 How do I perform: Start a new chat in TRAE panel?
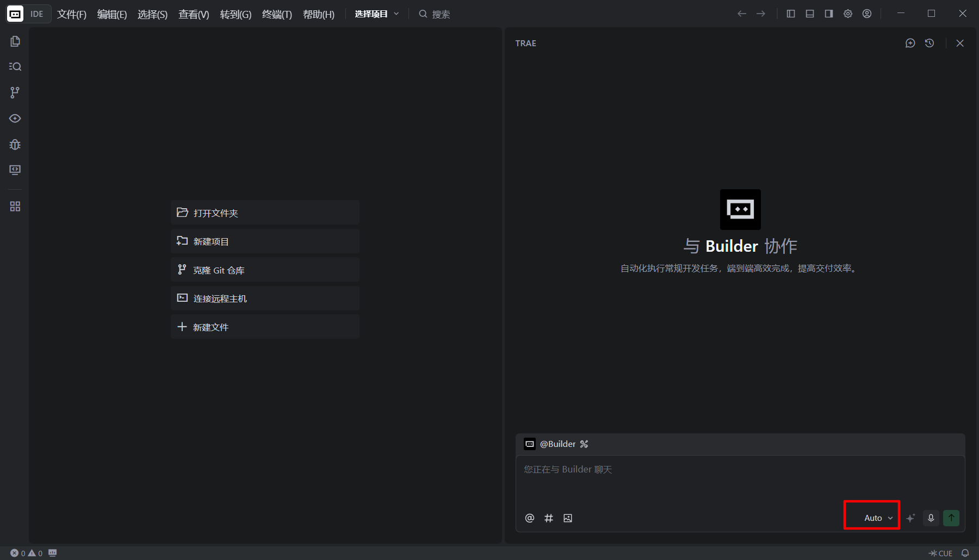[910, 43]
